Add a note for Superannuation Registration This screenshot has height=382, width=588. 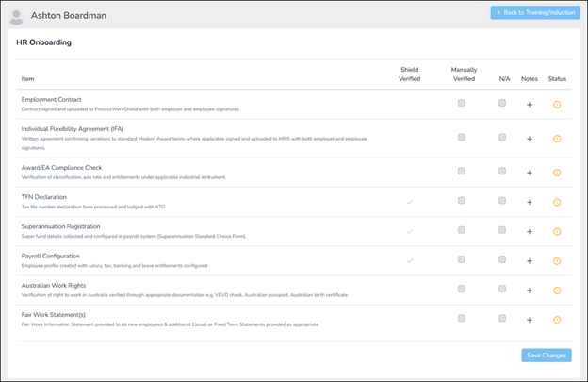530,231
